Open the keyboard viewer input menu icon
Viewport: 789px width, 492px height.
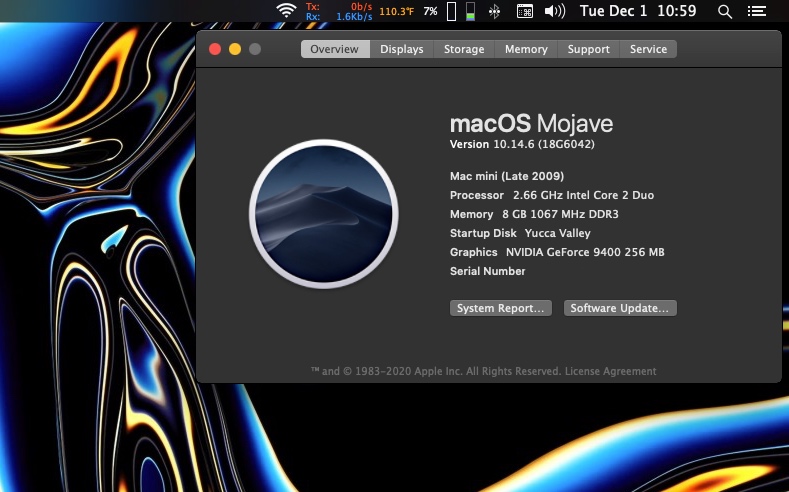525,11
